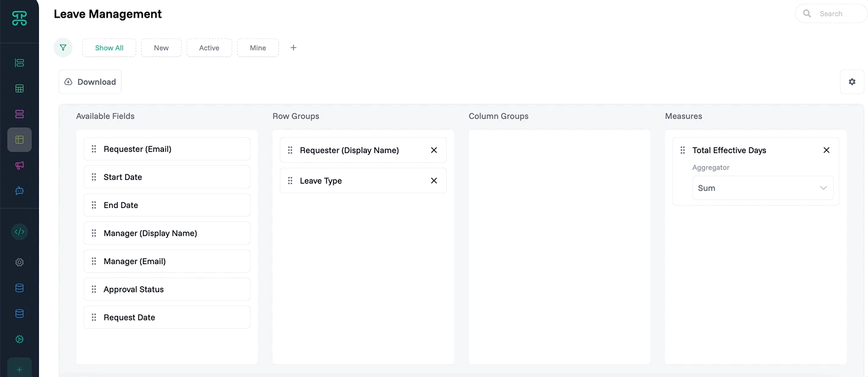
Task: Open the megaphone announcements icon in sidebar
Action: coord(20,165)
